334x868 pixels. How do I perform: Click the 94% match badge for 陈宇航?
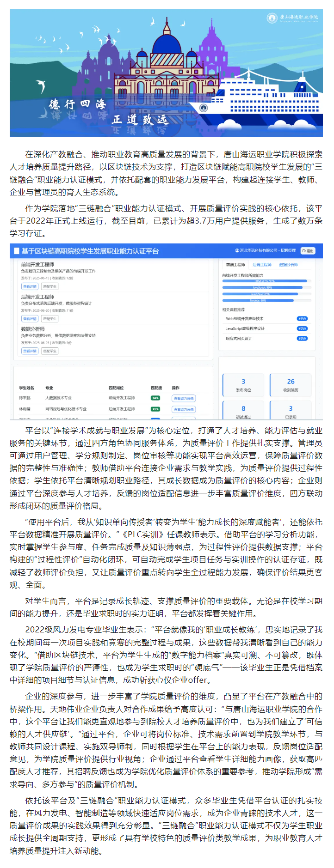(155, 398)
